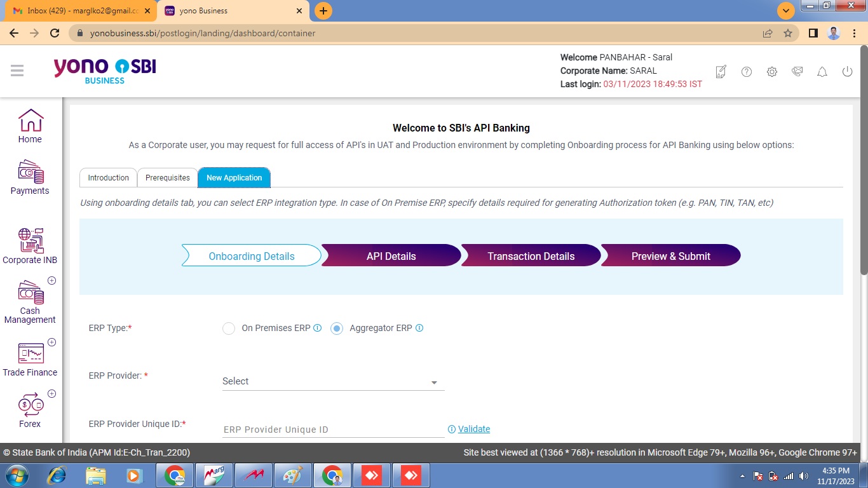Open Paint palette app on taskbar

293,475
